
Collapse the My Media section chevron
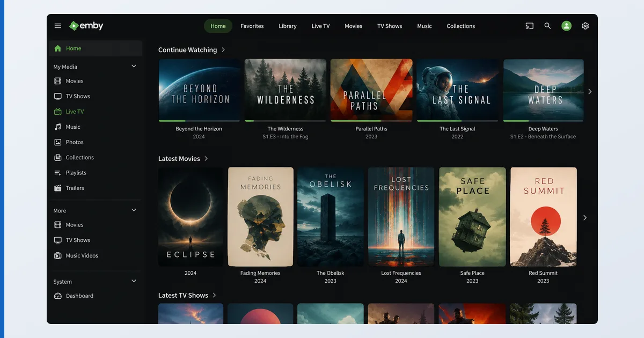(x=134, y=66)
